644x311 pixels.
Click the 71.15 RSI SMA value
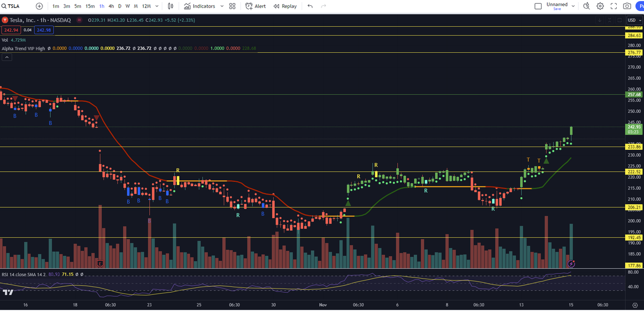point(68,274)
